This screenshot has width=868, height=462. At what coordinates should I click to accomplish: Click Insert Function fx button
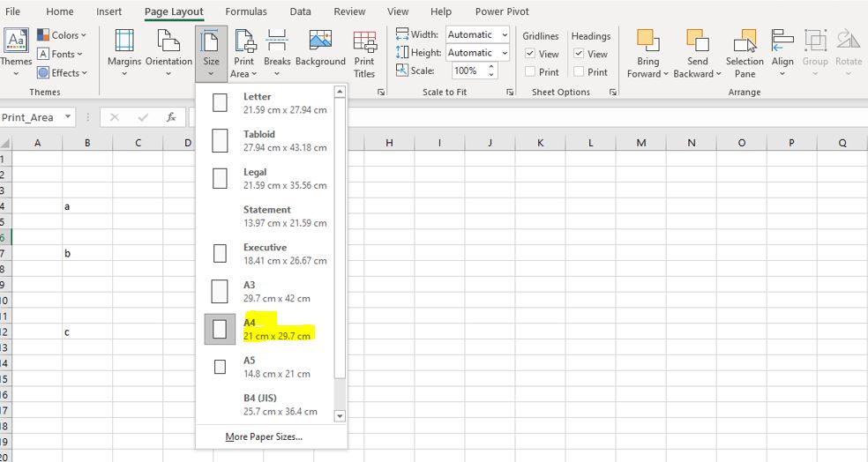(171, 116)
